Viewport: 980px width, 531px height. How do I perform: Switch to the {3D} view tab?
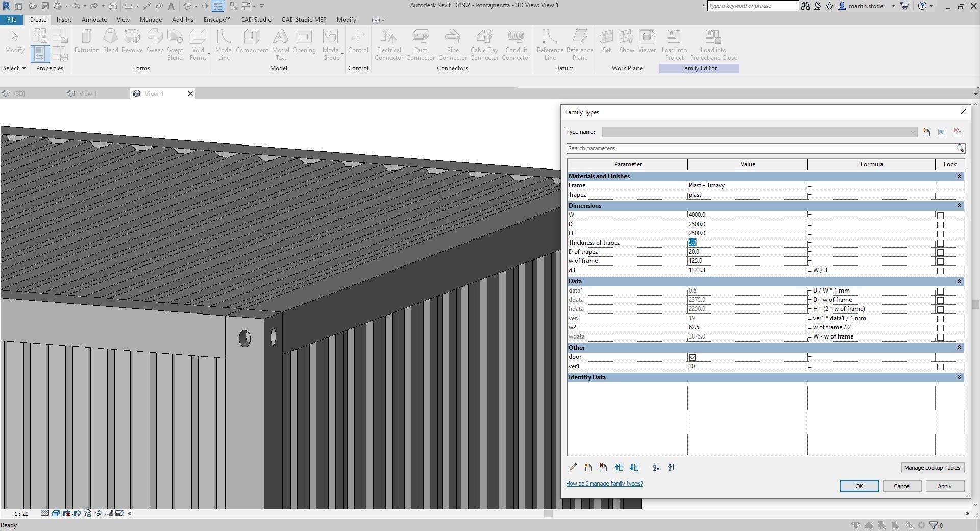[19, 94]
